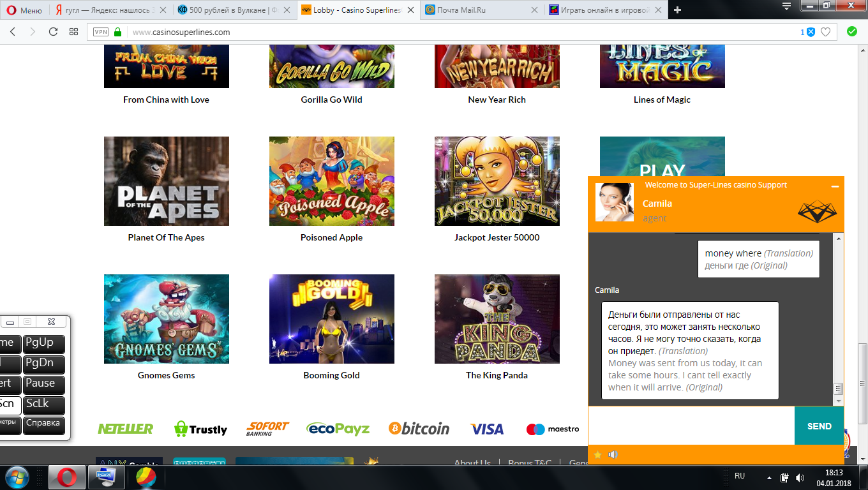Click the green padlock security icon
868x490 pixels.
point(117,32)
